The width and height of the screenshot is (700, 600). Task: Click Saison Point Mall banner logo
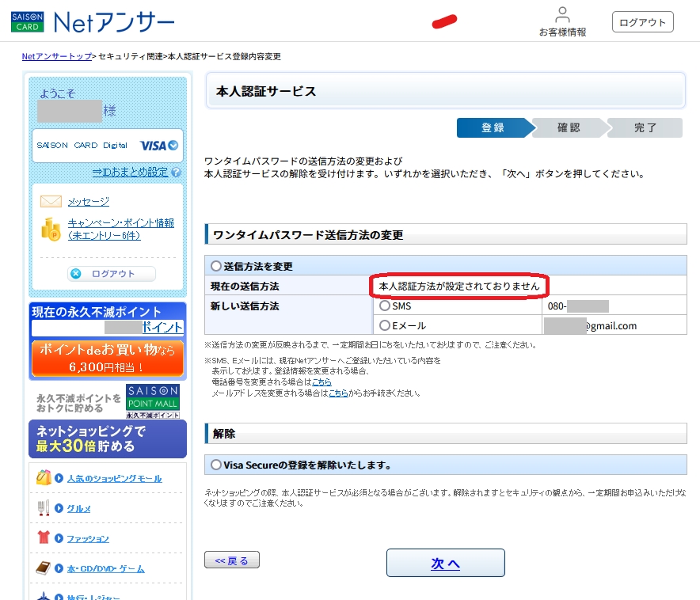pyautogui.click(x=153, y=401)
